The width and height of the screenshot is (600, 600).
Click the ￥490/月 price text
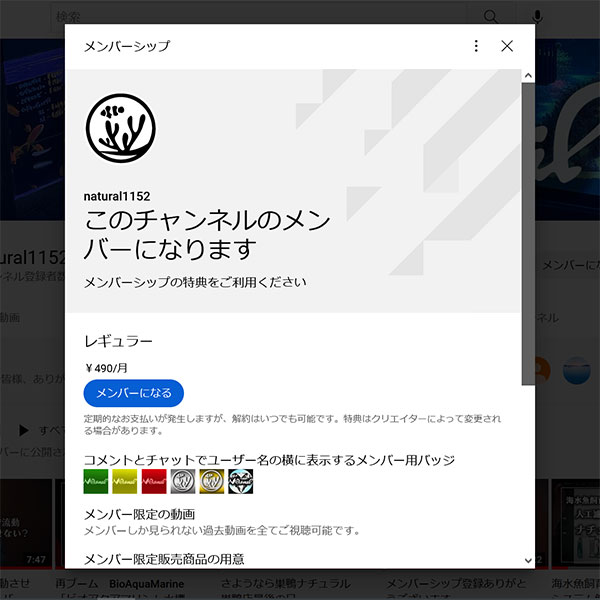pos(106,368)
